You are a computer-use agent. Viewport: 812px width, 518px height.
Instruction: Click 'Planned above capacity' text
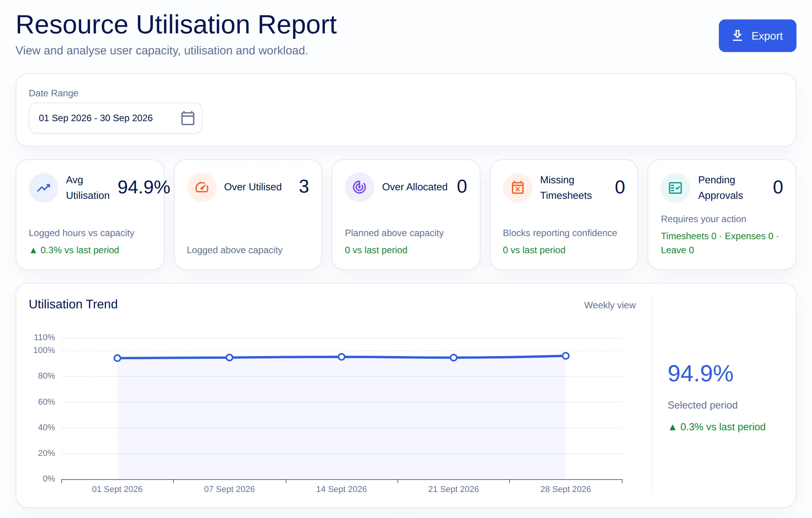[x=394, y=233]
